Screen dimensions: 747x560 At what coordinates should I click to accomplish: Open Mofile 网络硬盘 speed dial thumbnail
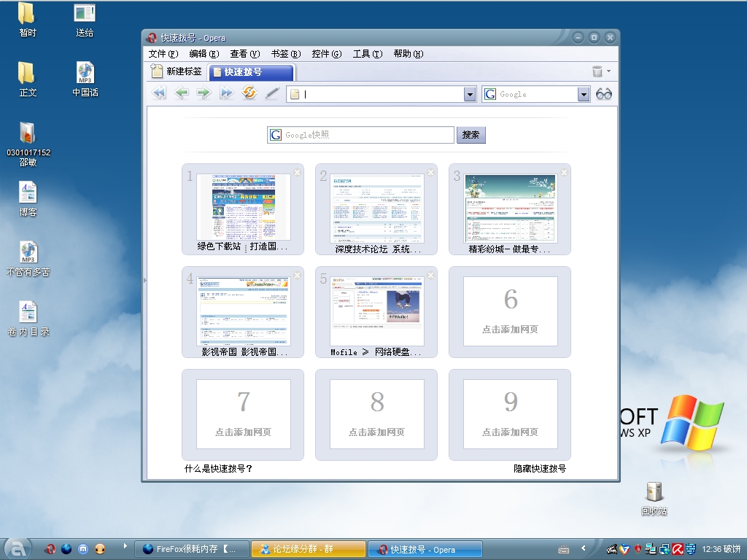[377, 311]
